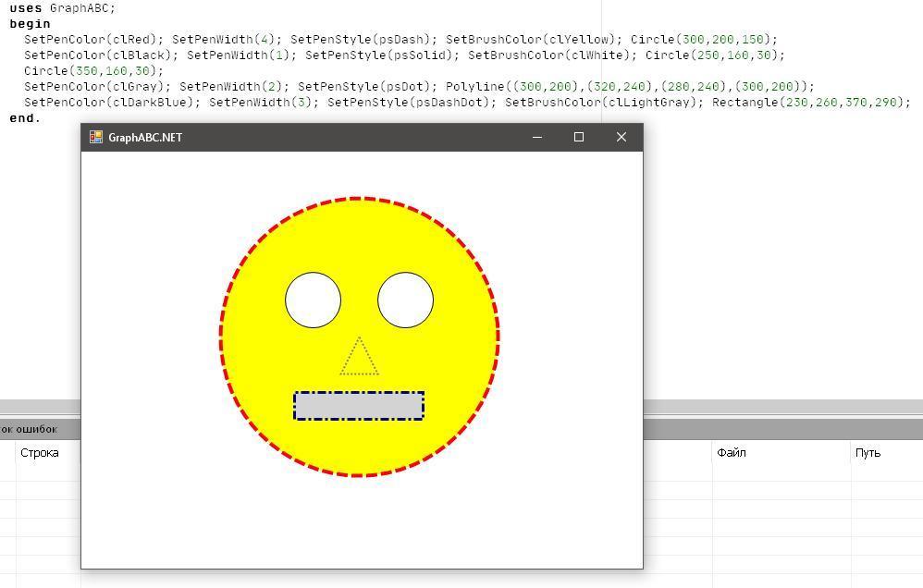Click 'Circle(350,160,30)' code line
The width and height of the screenshot is (923, 588).
tap(94, 71)
